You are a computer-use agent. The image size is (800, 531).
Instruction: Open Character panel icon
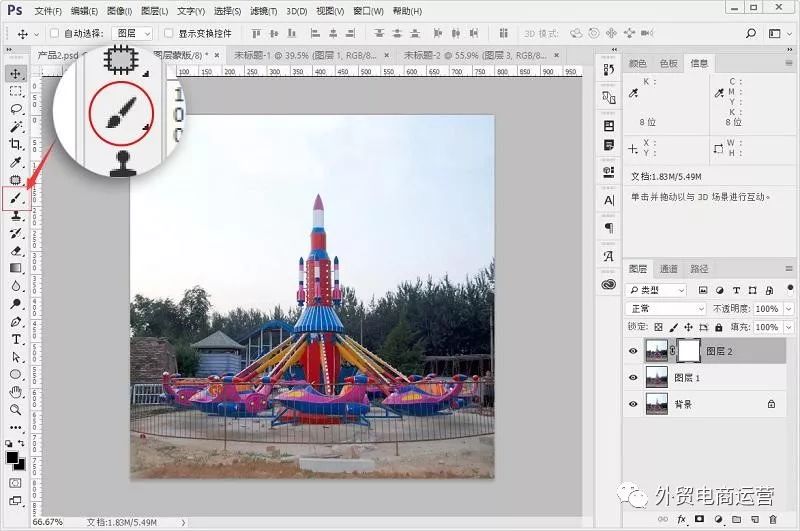click(x=609, y=200)
